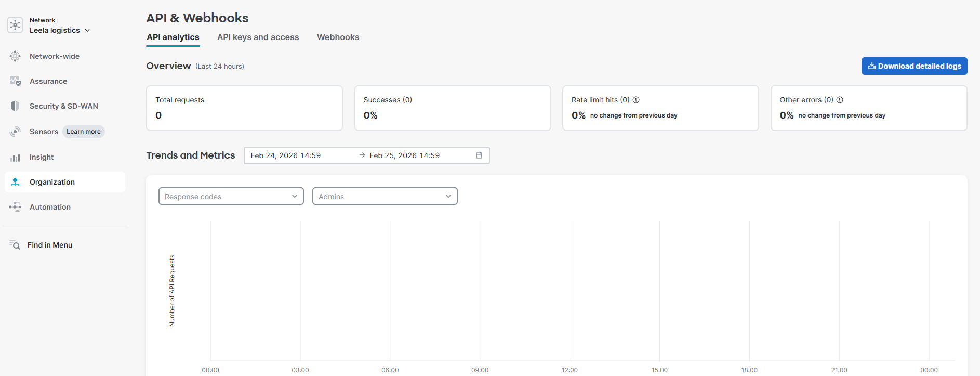Screen dimensions: 980x376
Task: Click the Learn more badge beside Sensors
Action: [84, 132]
